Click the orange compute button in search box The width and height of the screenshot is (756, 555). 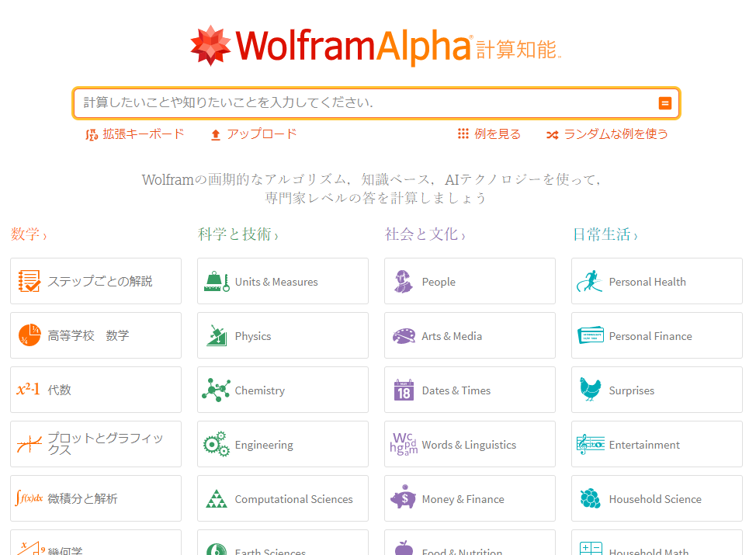coord(665,103)
